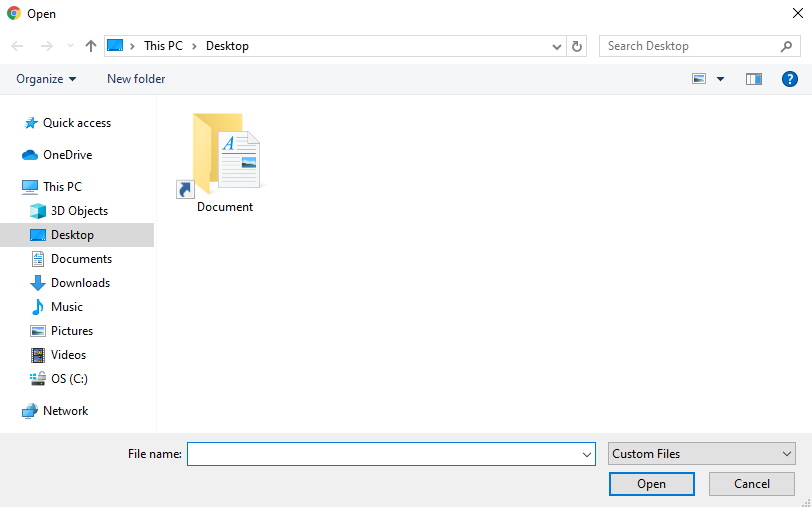812x507 pixels.
Task: Select 3D Objects in the sidebar
Action: 79,211
